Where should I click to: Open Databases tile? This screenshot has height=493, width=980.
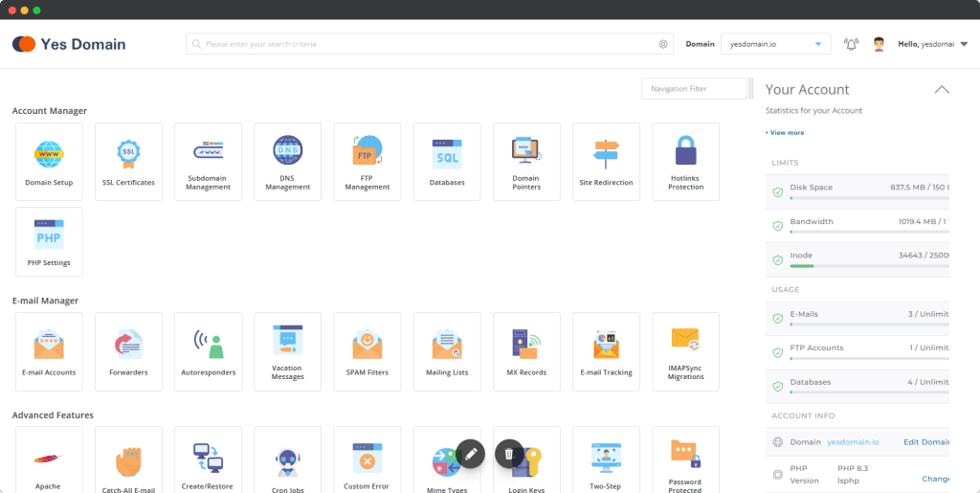(447, 162)
